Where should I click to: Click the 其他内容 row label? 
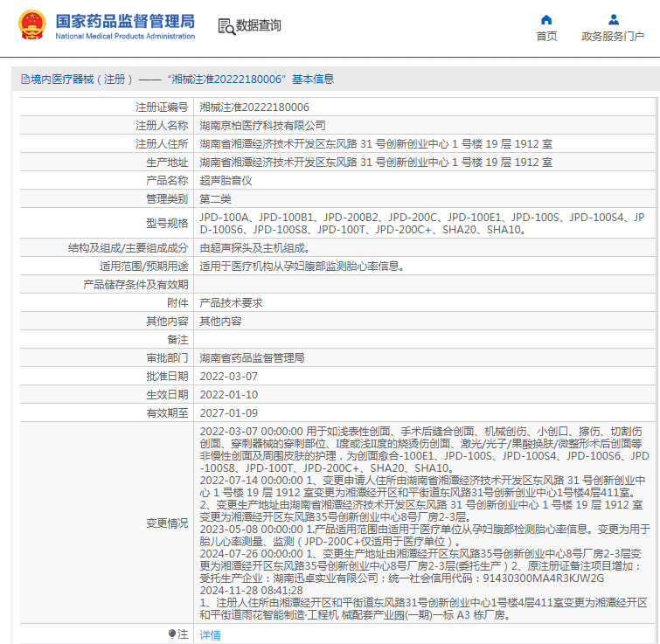[167, 322]
